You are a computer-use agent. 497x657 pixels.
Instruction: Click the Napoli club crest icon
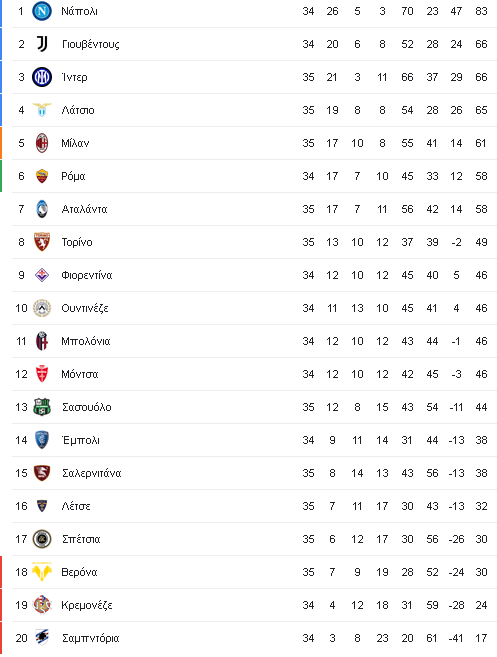[x=42, y=11]
